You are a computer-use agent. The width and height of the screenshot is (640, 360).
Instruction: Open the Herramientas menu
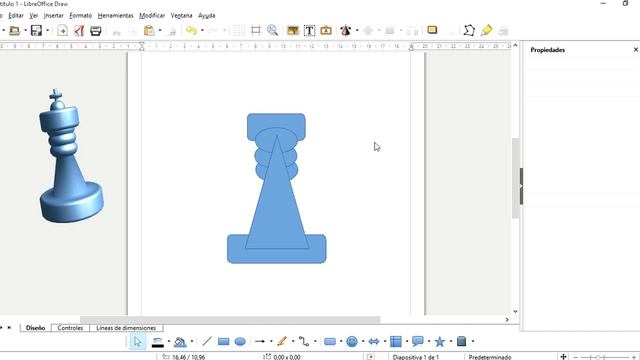click(116, 16)
